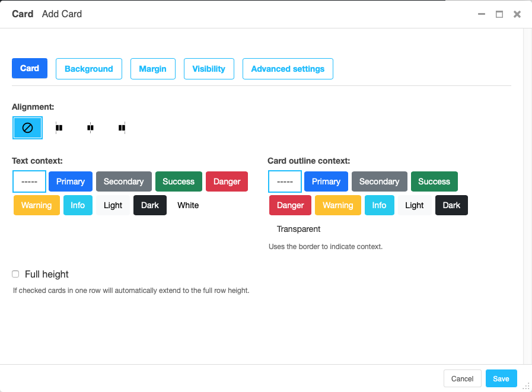Open the Advanced settings tab
Screen dimensions: 532x392
click(x=288, y=69)
